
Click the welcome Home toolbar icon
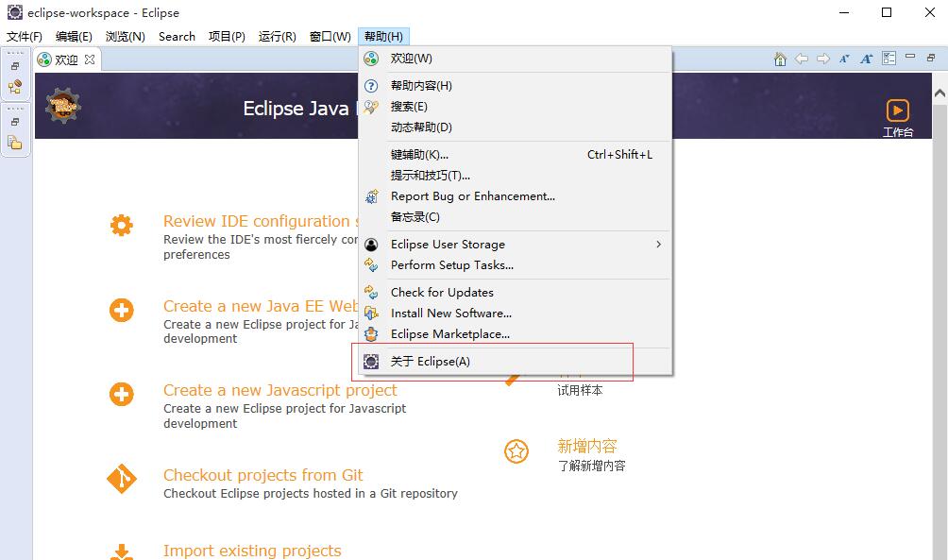click(780, 59)
